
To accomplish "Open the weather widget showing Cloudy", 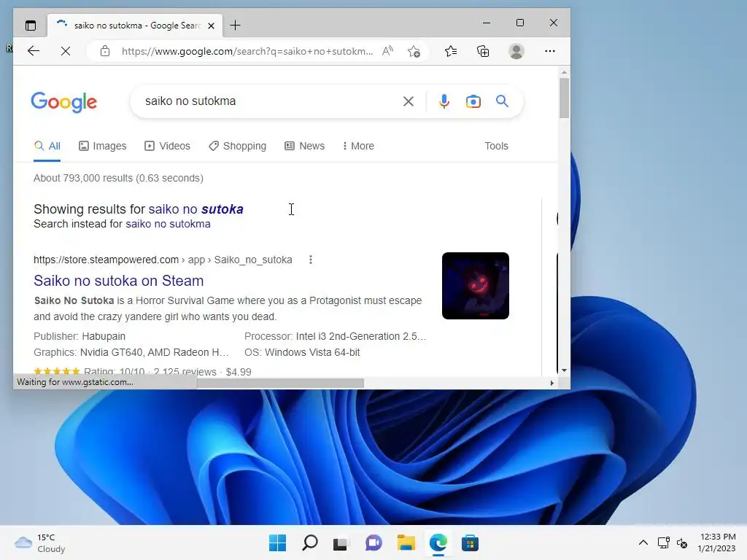I will pos(40,542).
